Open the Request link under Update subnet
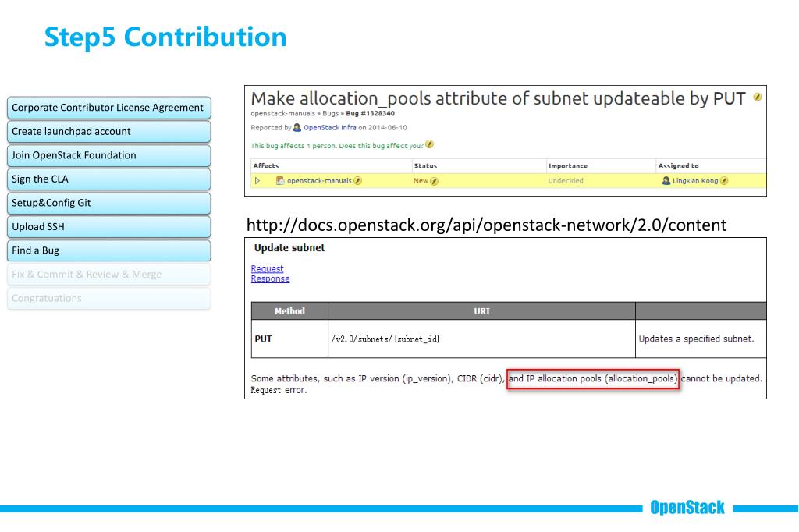799x532 pixels. pos(267,268)
